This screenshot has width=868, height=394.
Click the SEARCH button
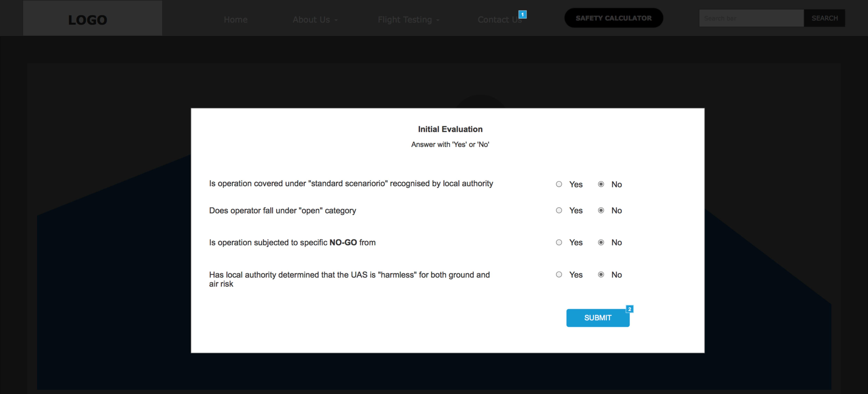pos(824,18)
